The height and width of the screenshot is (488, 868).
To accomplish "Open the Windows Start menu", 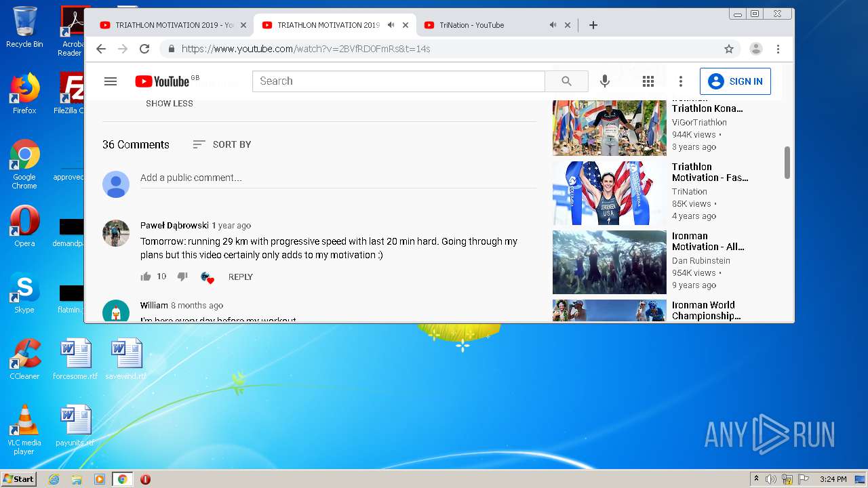I will 18,479.
